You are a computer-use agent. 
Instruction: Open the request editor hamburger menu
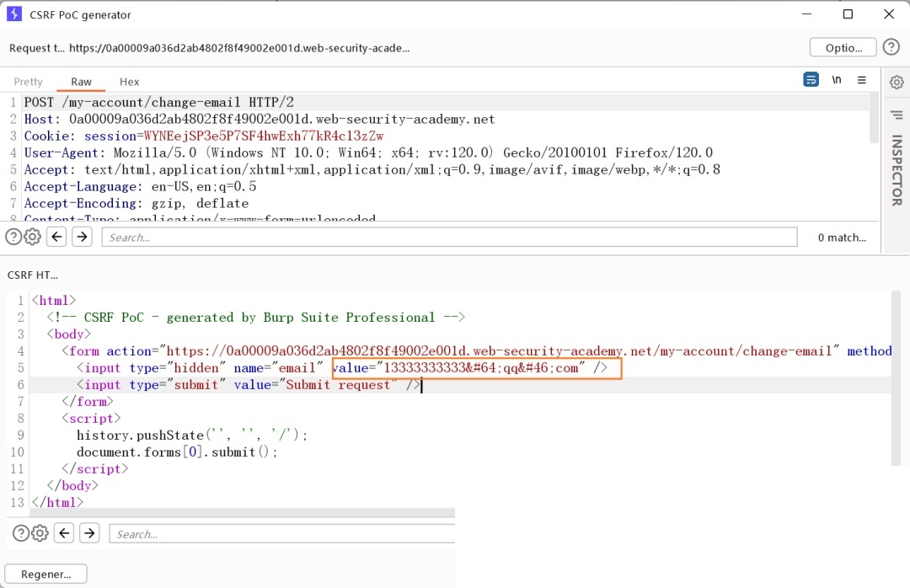862,79
